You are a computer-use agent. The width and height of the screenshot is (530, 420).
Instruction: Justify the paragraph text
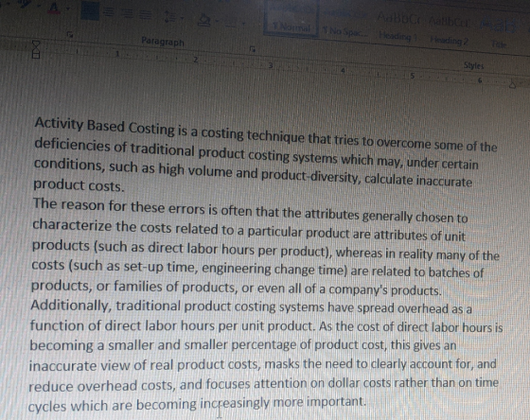click(146, 15)
